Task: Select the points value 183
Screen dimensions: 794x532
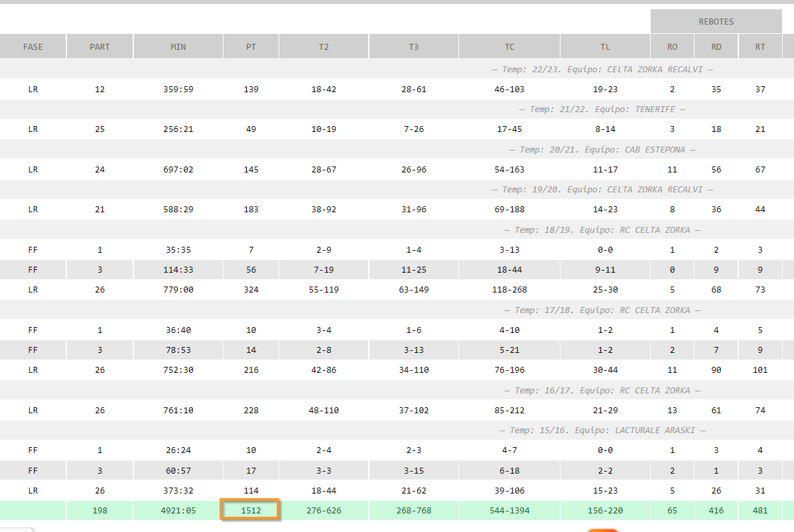Action: pyautogui.click(x=251, y=209)
